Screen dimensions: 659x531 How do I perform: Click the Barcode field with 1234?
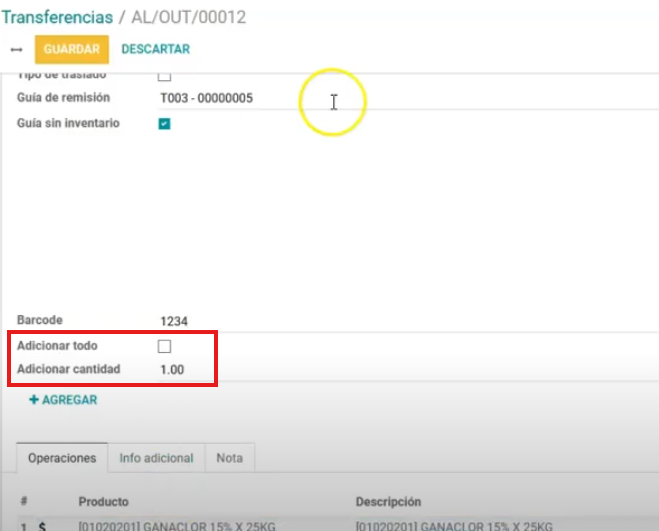(x=409, y=321)
